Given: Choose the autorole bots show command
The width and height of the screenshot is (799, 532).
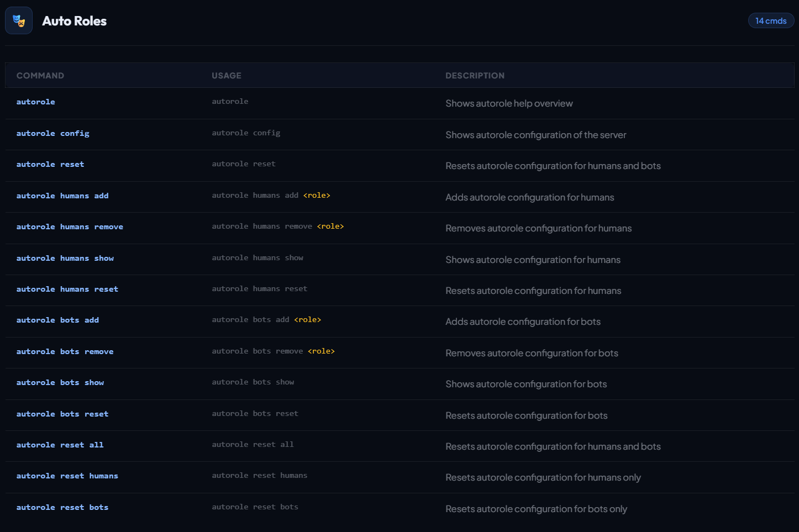Looking at the screenshot, I should coord(60,383).
